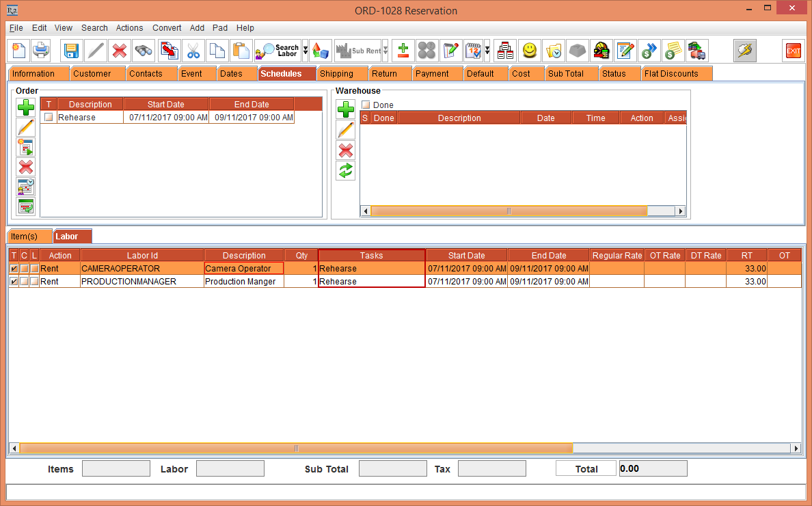Click the labor table horizontal scrollbar thumb
Image resolution: width=812 pixels, height=506 pixels.
296,448
